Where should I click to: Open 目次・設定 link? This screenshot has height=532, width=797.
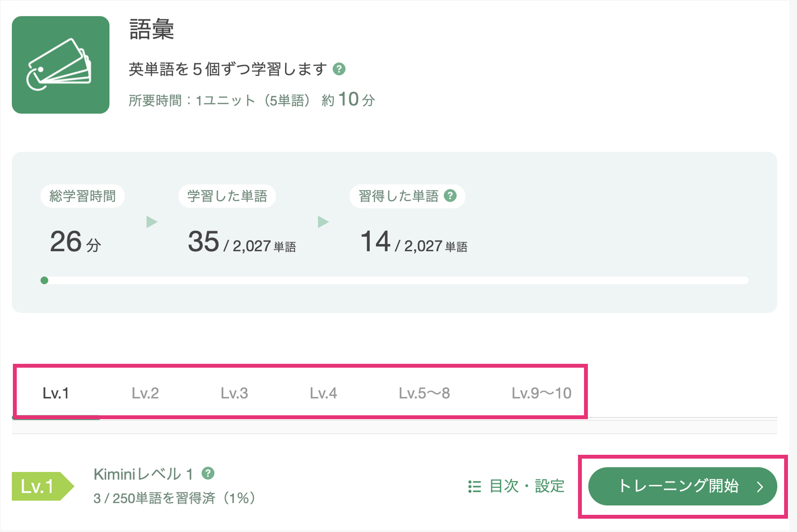[x=516, y=487]
